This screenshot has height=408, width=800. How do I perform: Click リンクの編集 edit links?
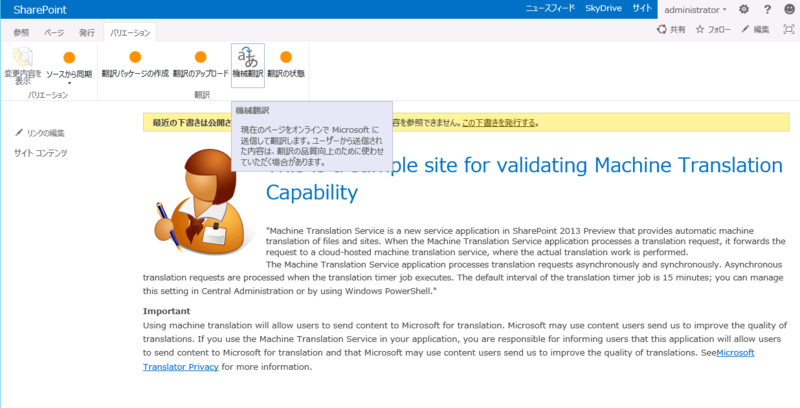point(40,133)
